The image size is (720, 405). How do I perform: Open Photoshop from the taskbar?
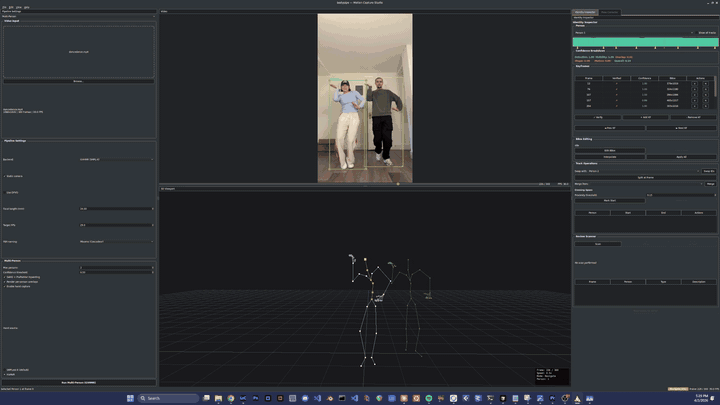[x=256, y=398]
